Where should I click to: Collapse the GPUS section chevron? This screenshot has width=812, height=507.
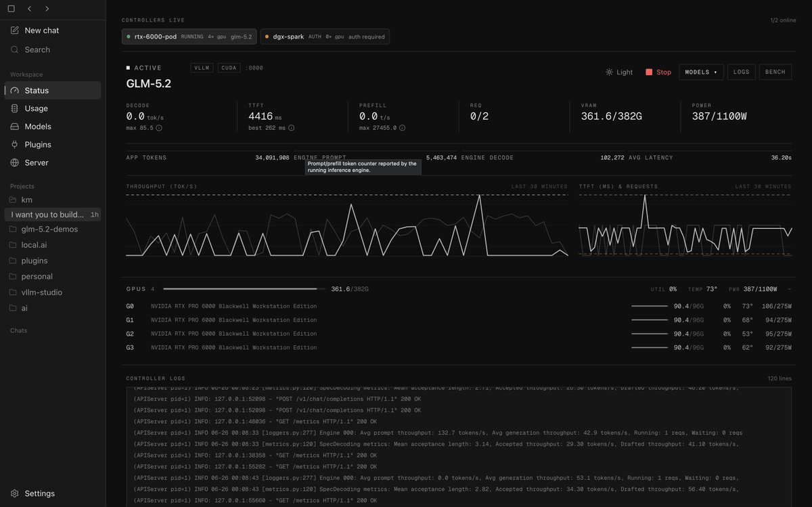(789, 289)
